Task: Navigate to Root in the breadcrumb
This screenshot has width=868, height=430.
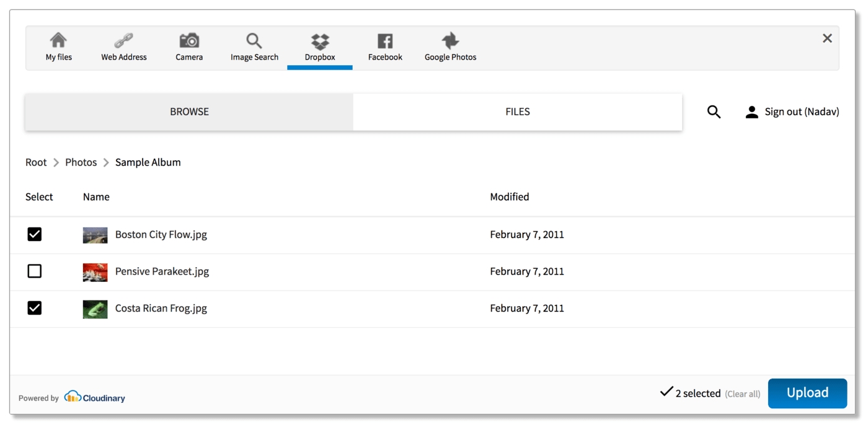Action: tap(36, 162)
